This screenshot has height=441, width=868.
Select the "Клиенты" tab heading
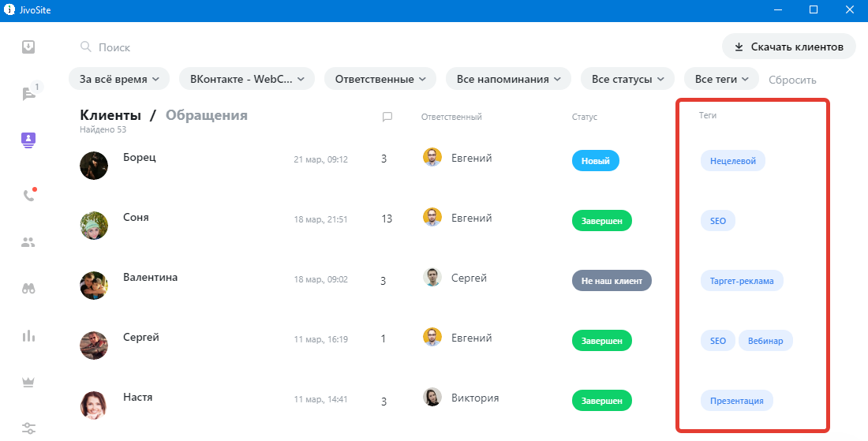(110, 115)
